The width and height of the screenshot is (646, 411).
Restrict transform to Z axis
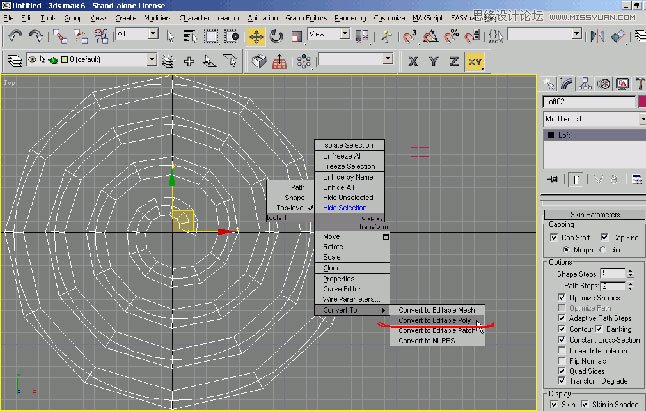[x=453, y=61]
